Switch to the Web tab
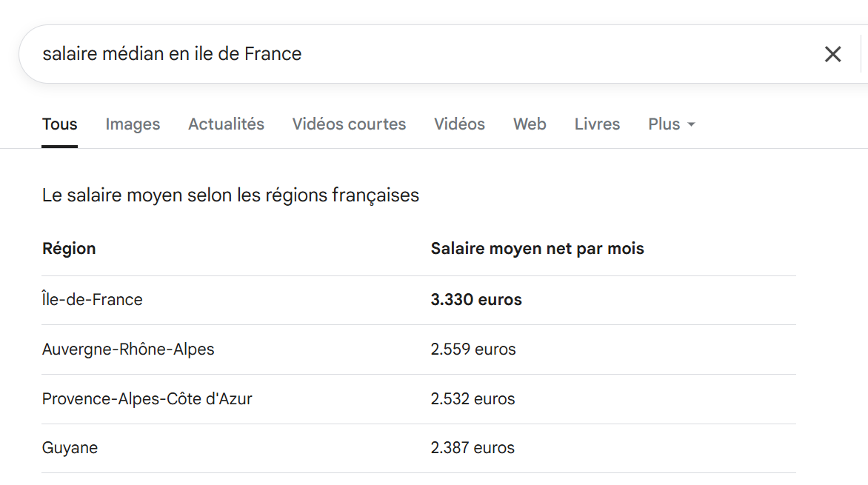 click(530, 124)
